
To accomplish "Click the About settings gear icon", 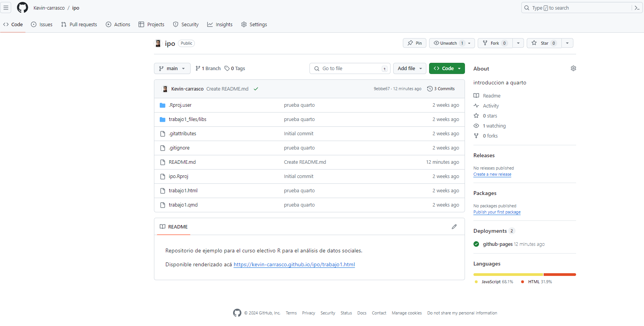I will tap(573, 68).
